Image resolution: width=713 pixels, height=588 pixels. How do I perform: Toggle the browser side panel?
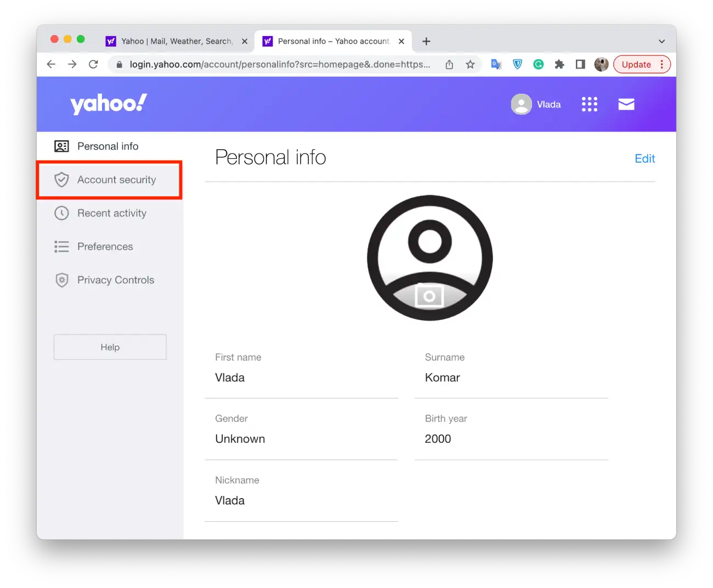tap(580, 64)
